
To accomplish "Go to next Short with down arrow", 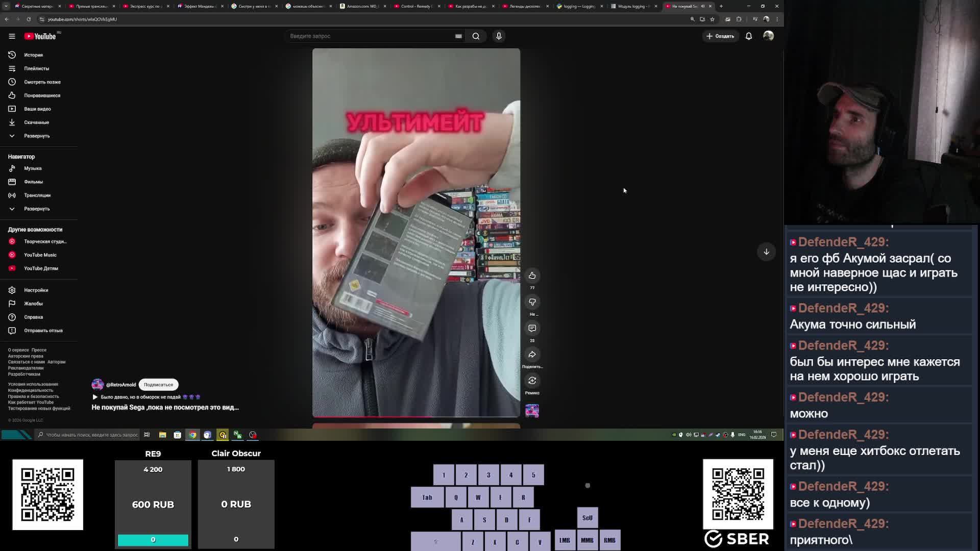I will coord(766,252).
